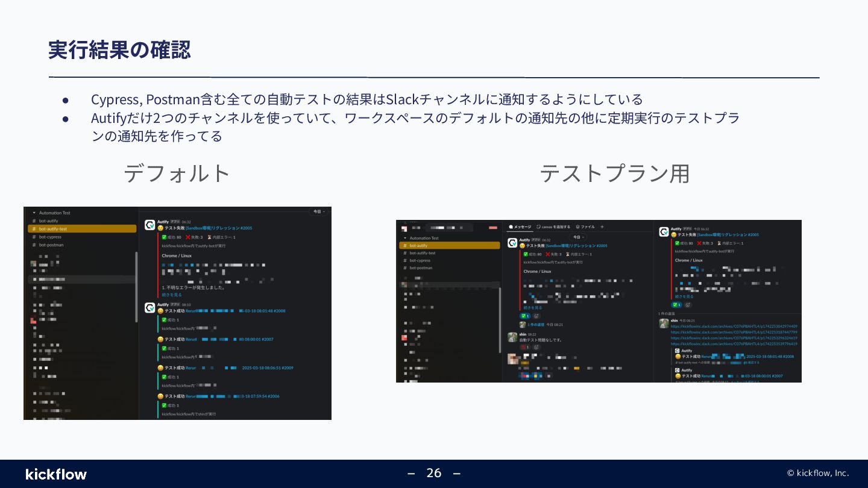Toggle checkmark reaction on Autify channel message
This screenshot has width=868, height=488.
[x=525, y=316]
